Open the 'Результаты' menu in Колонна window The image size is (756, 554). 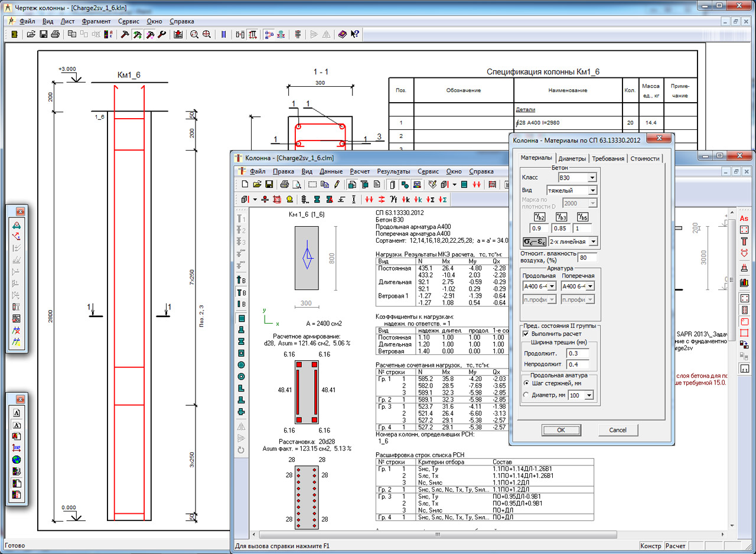(x=393, y=171)
